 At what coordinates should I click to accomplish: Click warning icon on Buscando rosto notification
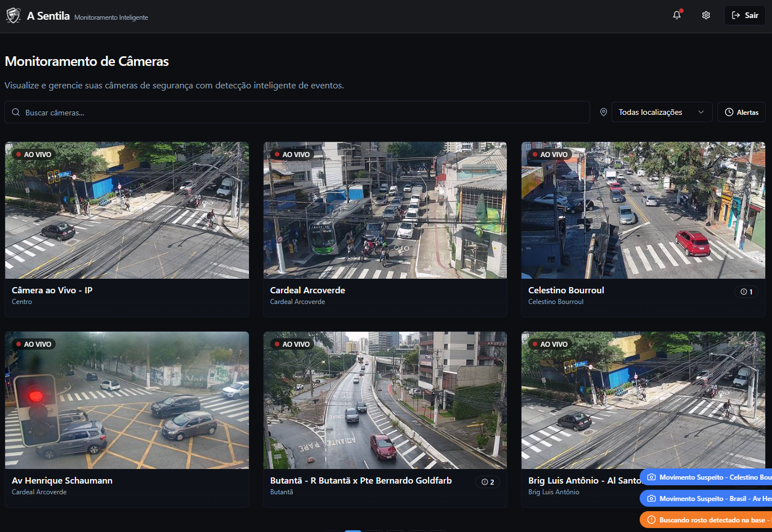pos(651,520)
